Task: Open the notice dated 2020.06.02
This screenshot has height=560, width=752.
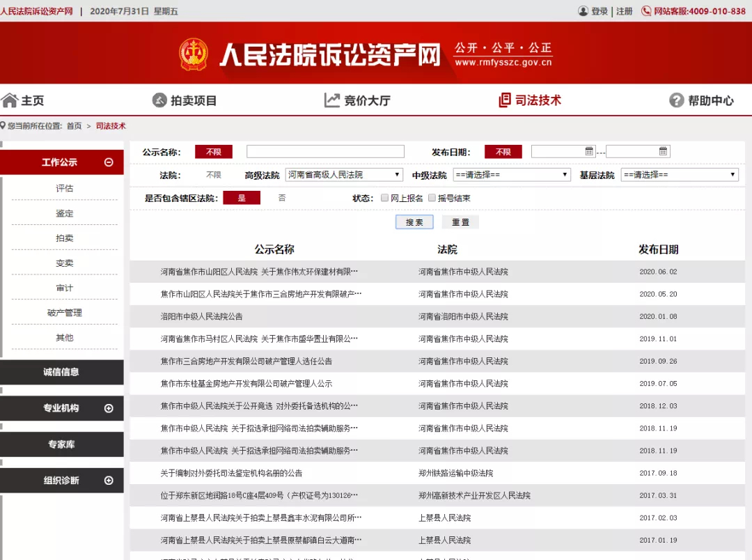Action: tap(259, 272)
